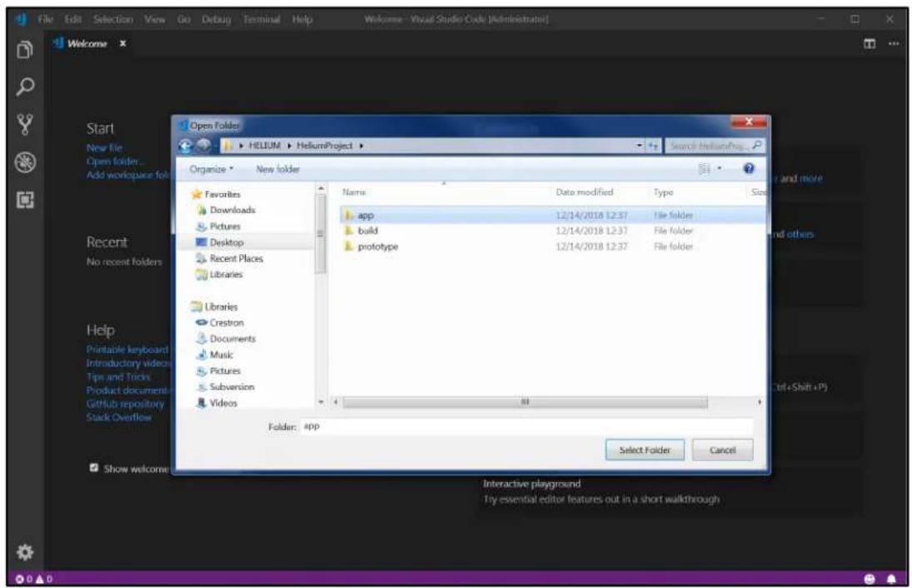
Task: Expand the arrow after HELIUM in path
Action: point(289,146)
